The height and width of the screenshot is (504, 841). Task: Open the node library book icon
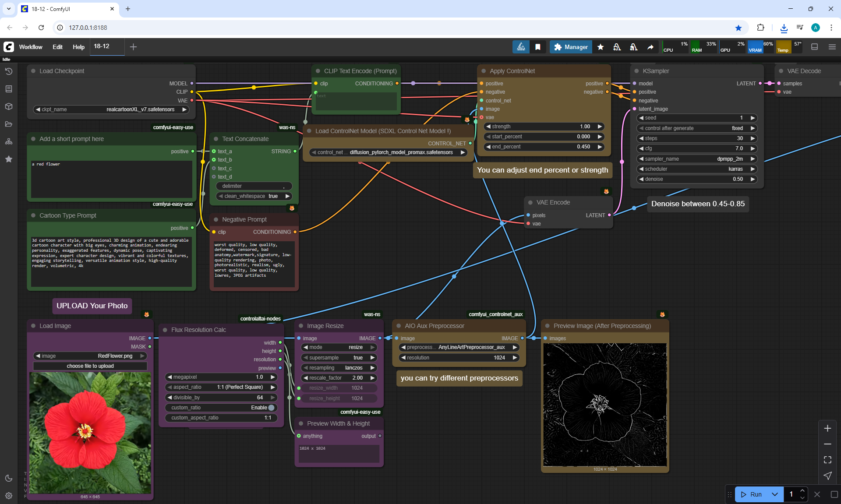pyautogui.click(x=8, y=89)
